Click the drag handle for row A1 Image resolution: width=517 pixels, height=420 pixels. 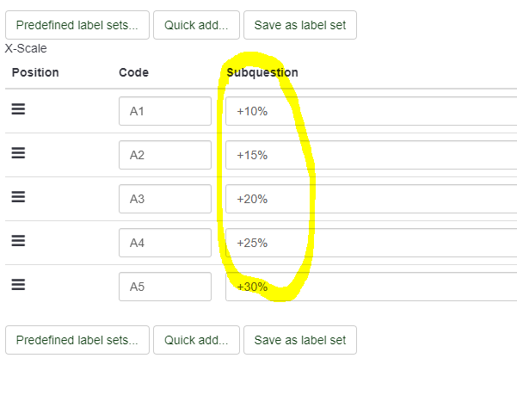(x=18, y=110)
